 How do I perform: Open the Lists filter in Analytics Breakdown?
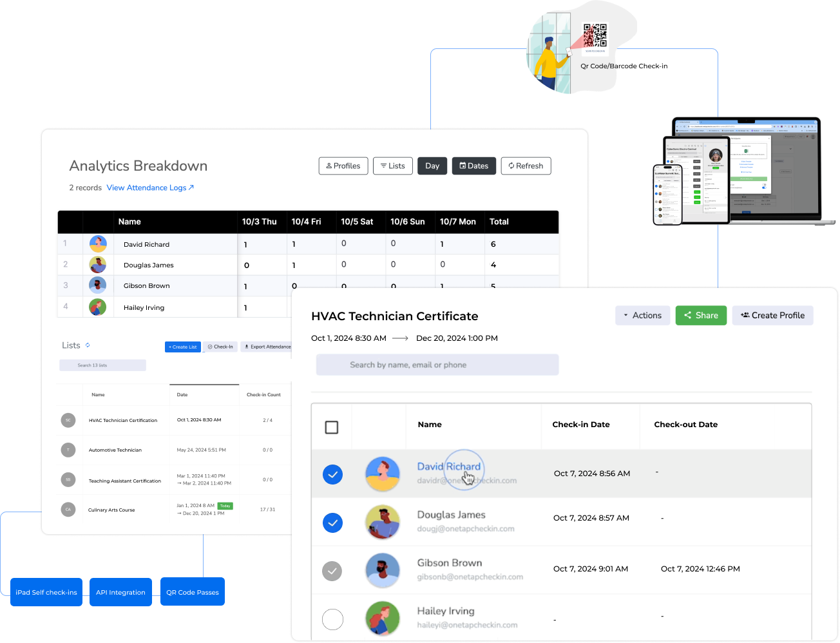(x=392, y=166)
